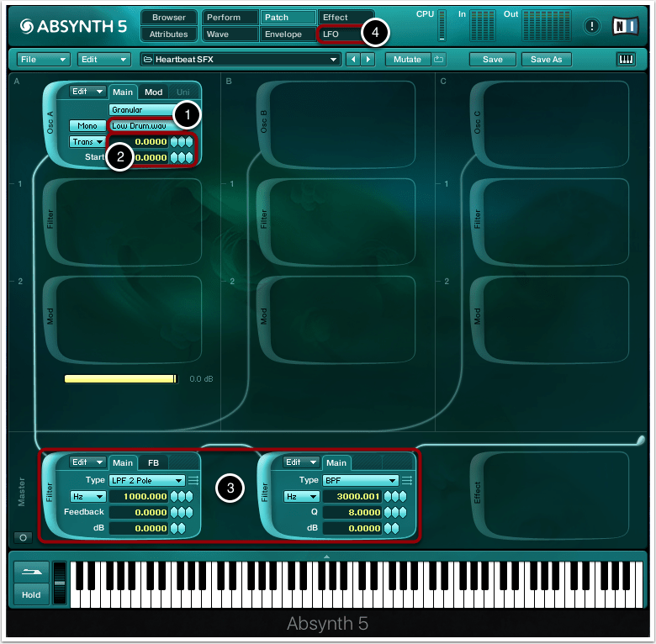Activate the empty Osc B module
This screenshot has height=644, width=656.
336,124
